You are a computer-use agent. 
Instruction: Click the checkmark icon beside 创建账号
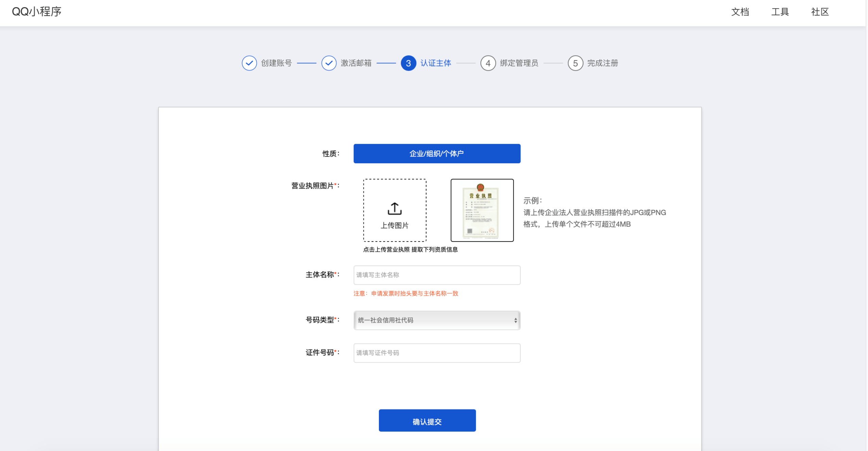[x=249, y=63]
